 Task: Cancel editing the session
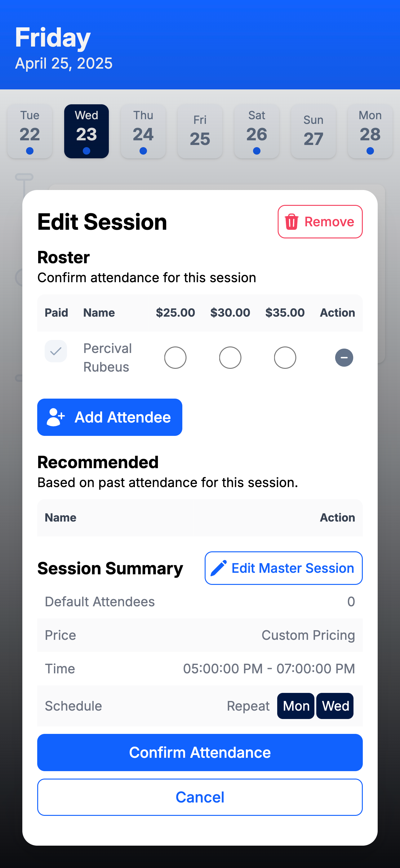(200, 797)
